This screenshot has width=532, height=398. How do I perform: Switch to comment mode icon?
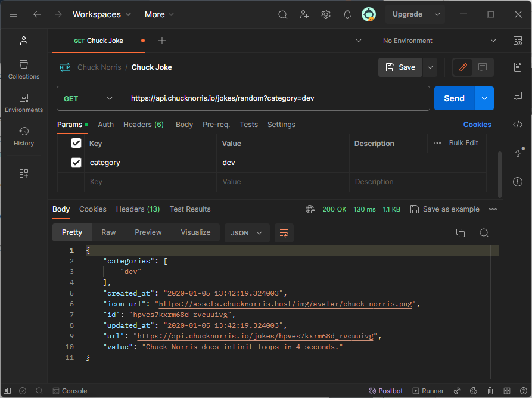[x=483, y=67]
